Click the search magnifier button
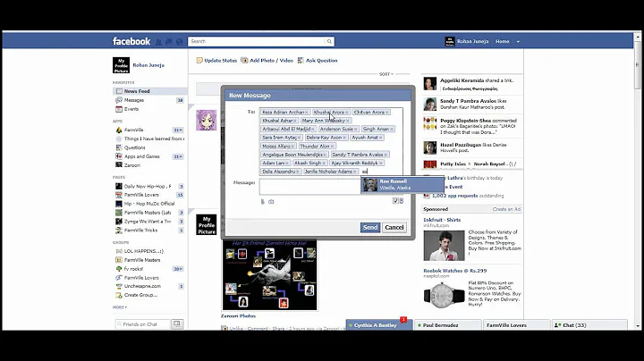 click(x=329, y=41)
